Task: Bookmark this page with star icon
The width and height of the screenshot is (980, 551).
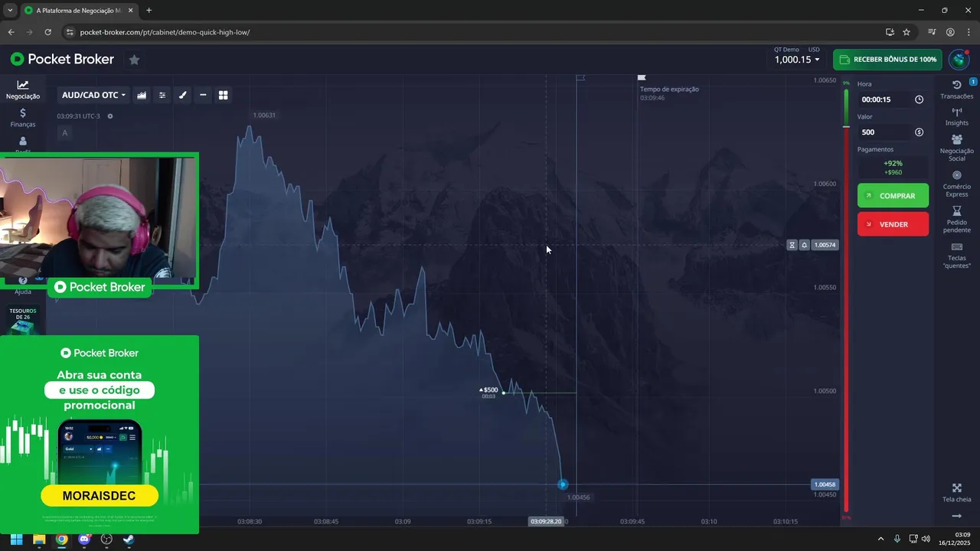Action: (x=906, y=32)
